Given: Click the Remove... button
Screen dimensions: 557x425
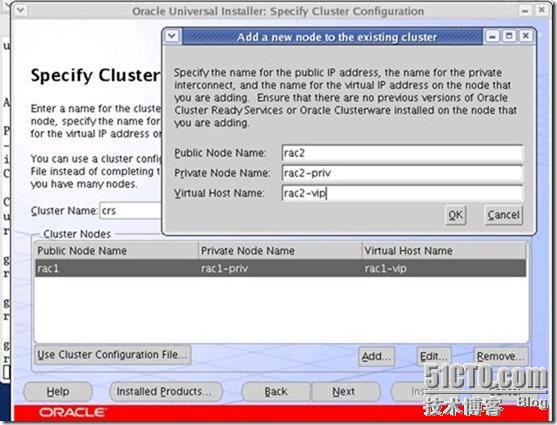Looking at the screenshot, I should 500,356.
